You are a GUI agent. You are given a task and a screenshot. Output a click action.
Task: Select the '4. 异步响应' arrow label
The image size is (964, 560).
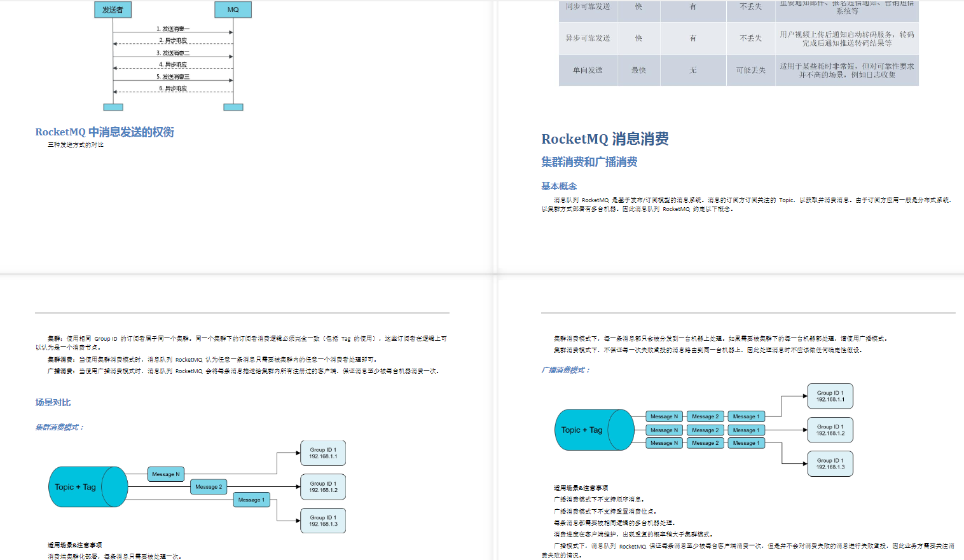tap(173, 65)
